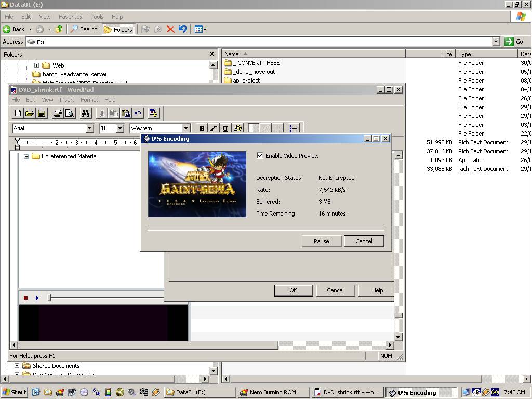532x399 pixels.
Task: Open the Explorer File menu
Action: coord(9,17)
